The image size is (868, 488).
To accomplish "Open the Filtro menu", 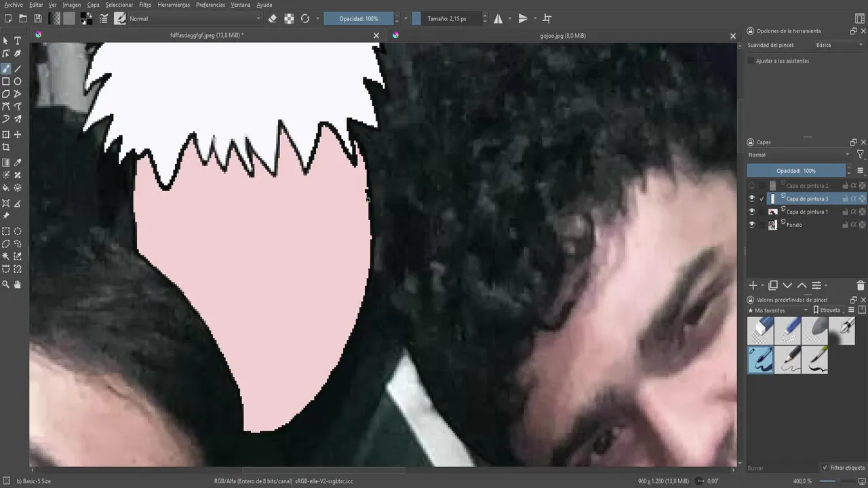I will (145, 5).
